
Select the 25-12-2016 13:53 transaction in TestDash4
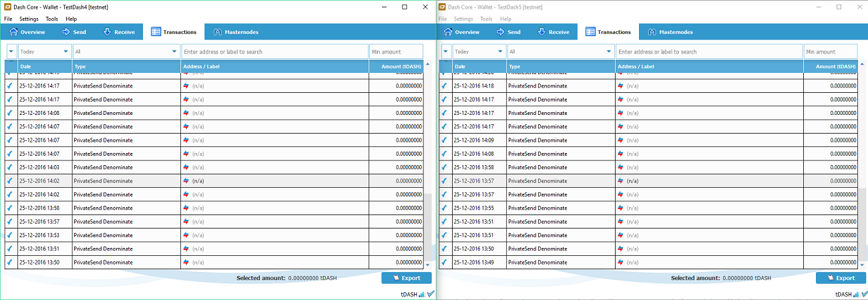214,235
